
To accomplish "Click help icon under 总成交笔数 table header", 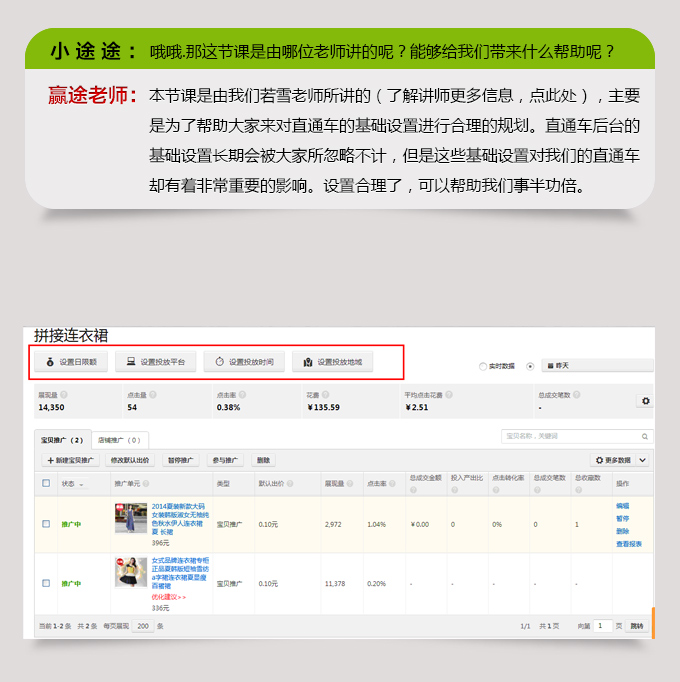I will 537,490.
